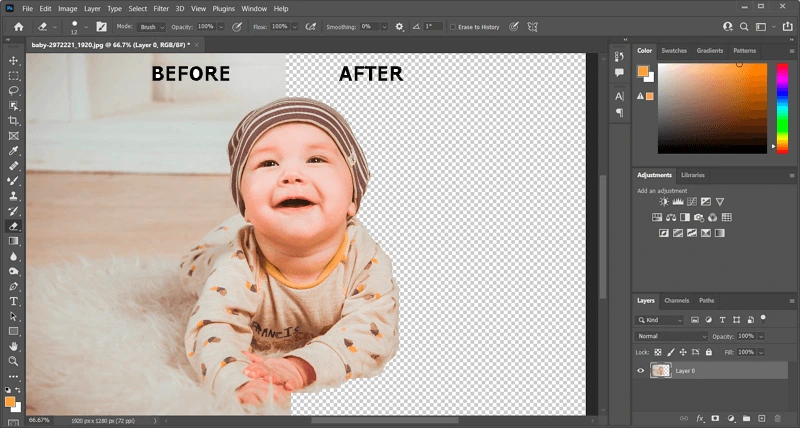The width and height of the screenshot is (800, 428).
Task: Open the Flow 100% dropdown
Action: click(294, 27)
